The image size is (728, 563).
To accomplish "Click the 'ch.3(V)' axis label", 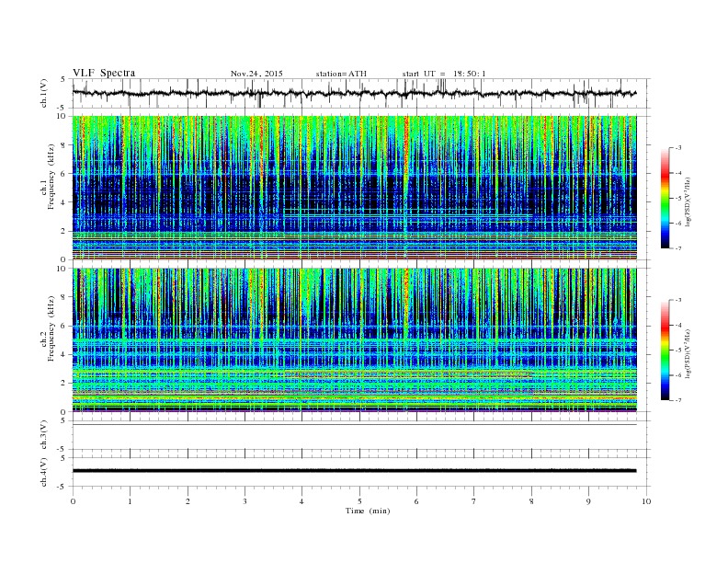I will (44, 435).
